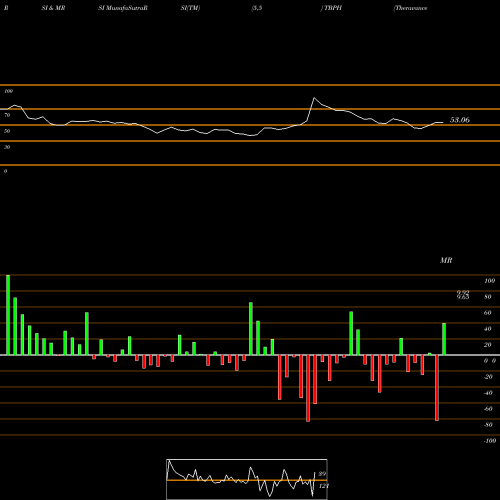Viewport: 500px width, 500px height.
Task: Click the '(Theravance' company name text
Action: (410, 8)
